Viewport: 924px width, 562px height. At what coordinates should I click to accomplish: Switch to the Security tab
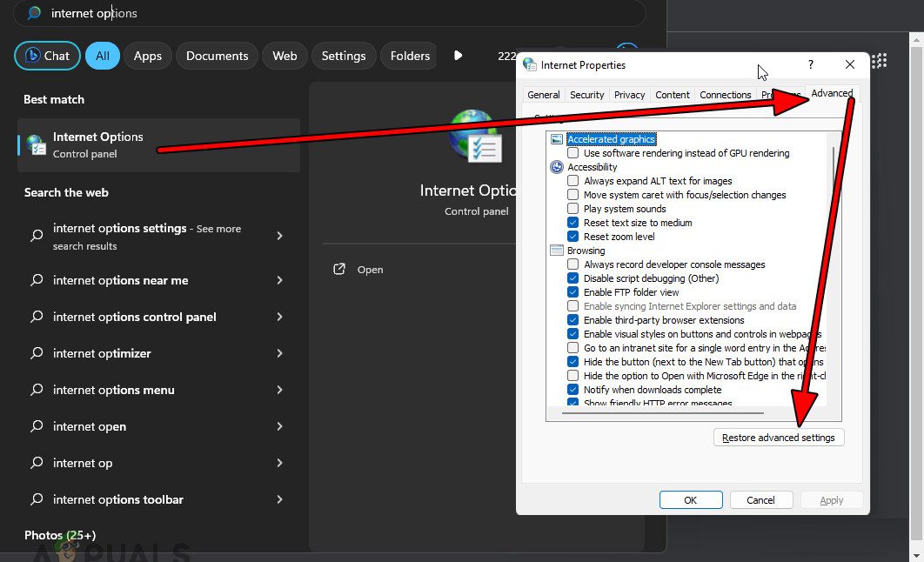(x=586, y=94)
